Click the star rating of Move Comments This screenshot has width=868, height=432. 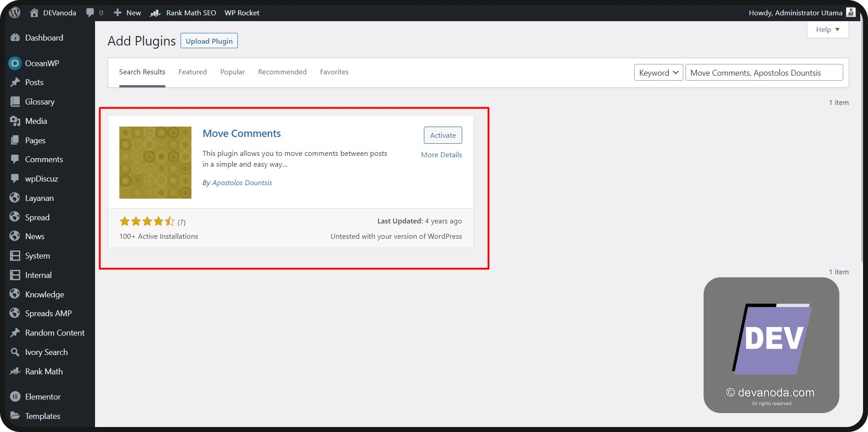click(x=147, y=221)
